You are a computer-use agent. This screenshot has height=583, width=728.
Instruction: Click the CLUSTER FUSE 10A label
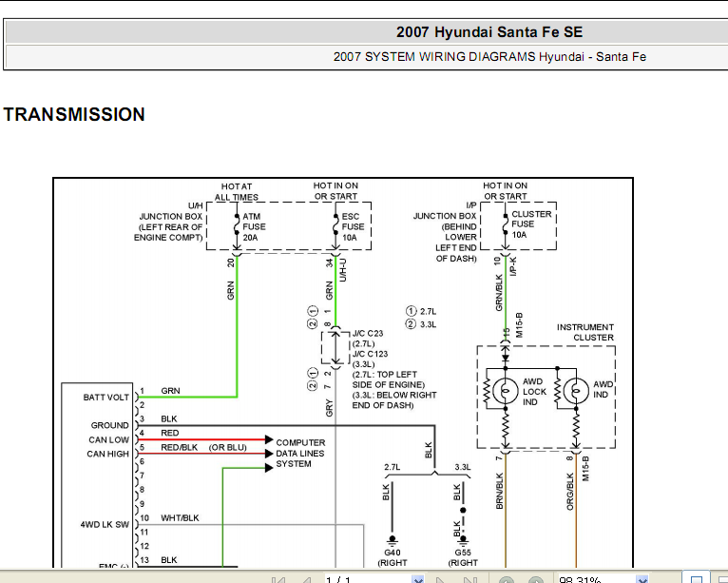(x=531, y=224)
